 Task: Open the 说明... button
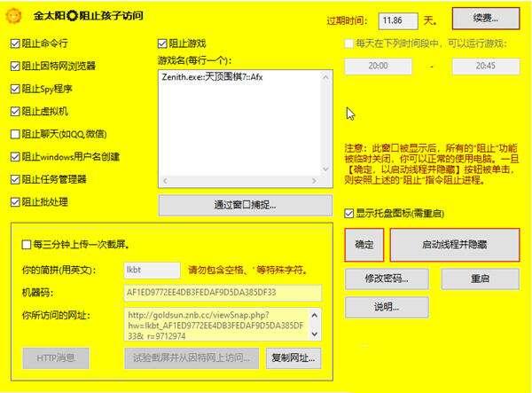387,307
